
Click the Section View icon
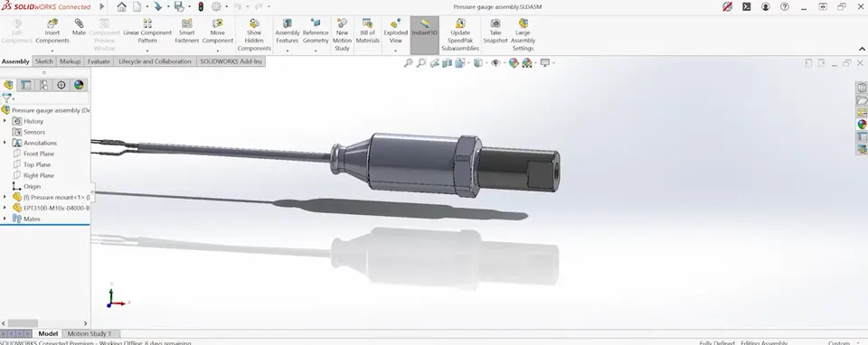(448, 63)
